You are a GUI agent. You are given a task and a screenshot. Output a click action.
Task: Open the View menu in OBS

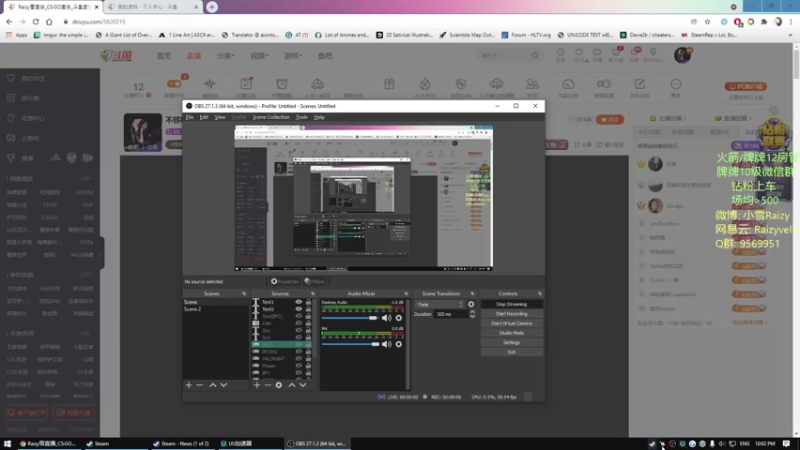coord(220,117)
